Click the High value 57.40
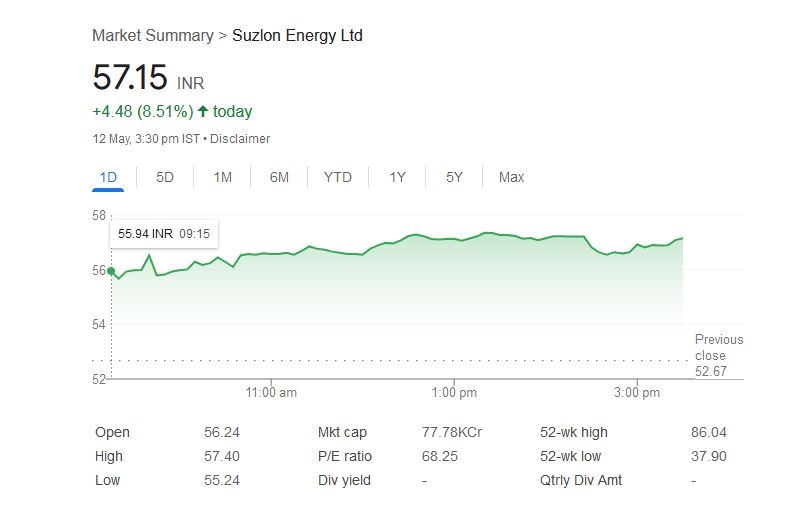The image size is (792, 511). pyautogui.click(x=222, y=456)
